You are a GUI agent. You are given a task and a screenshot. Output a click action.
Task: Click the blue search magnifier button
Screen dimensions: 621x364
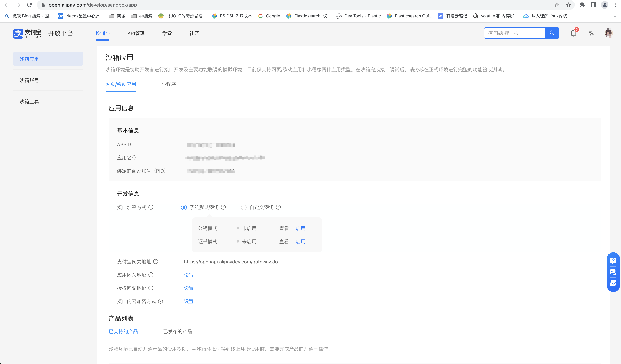tap(552, 33)
